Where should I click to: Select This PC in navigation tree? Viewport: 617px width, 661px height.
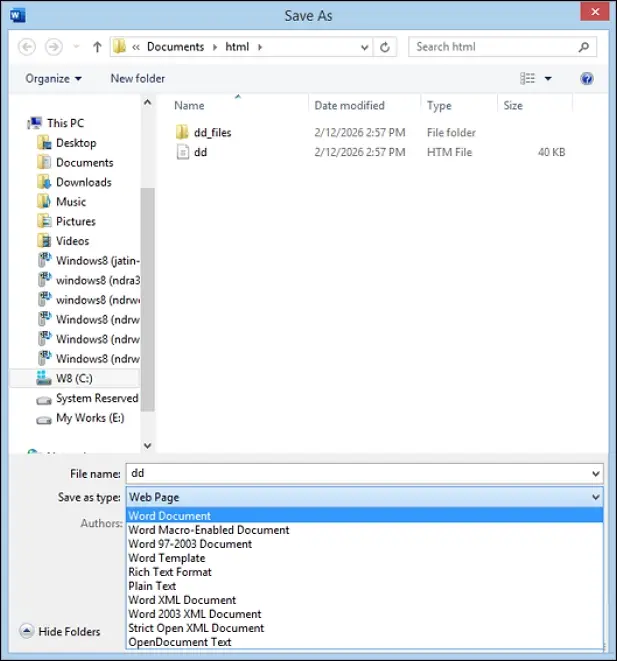(65, 123)
